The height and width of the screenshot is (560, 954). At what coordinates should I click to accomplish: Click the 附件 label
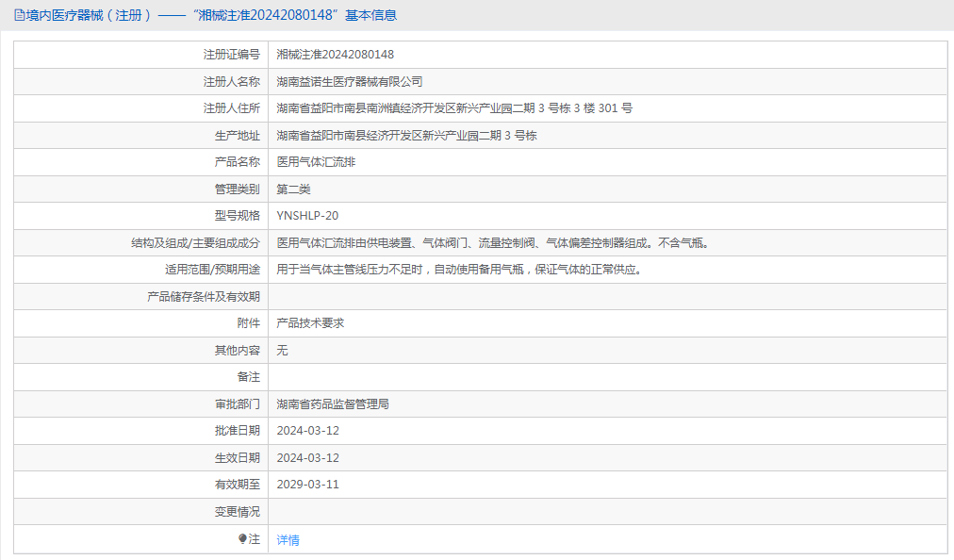(x=248, y=323)
